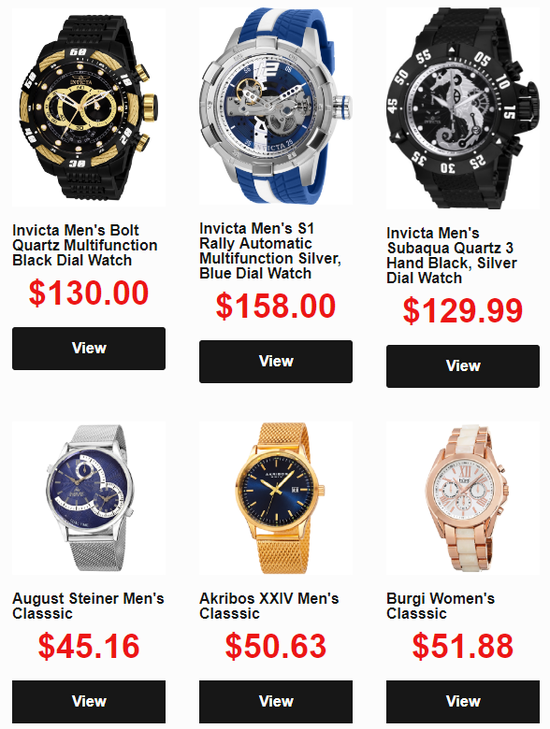The width and height of the screenshot is (550, 729).
Task: Open the Invicta Men's Bolt Quartz title link
Action: point(85,245)
